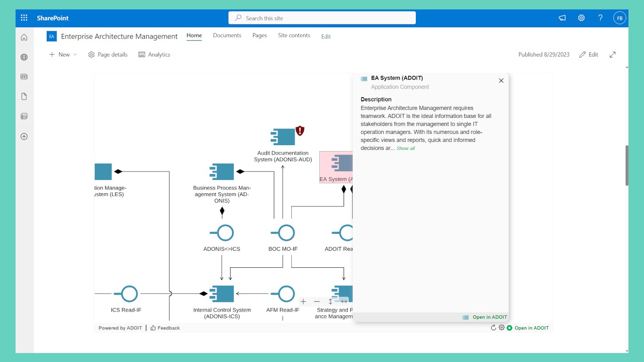Image resolution: width=644 pixels, height=362 pixels.
Task: Click the SharePoint home link in the suite bar
Action: pos(53,18)
